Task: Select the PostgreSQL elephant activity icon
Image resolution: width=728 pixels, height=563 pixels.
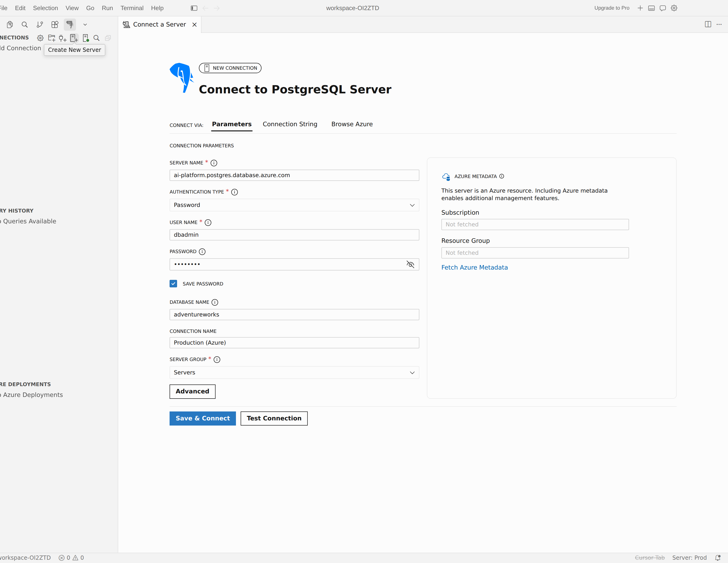Action: pyautogui.click(x=70, y=24)
